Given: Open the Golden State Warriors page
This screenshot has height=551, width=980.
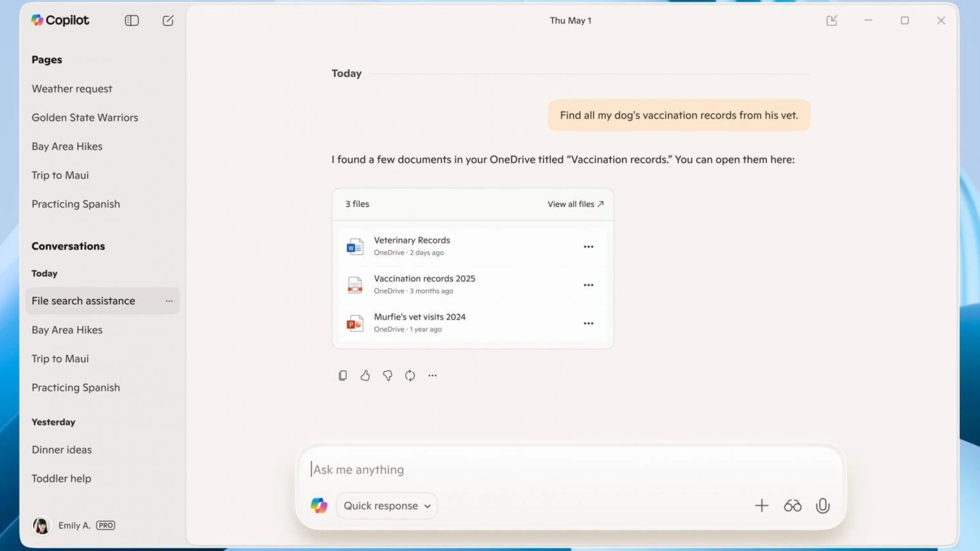Looking at the screenshot, I should click(85, 117).
